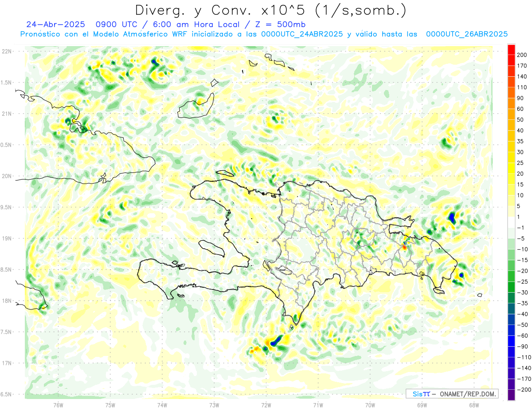Click the negative -90 colorbar label
532x411 pixels.
[524, 347]
